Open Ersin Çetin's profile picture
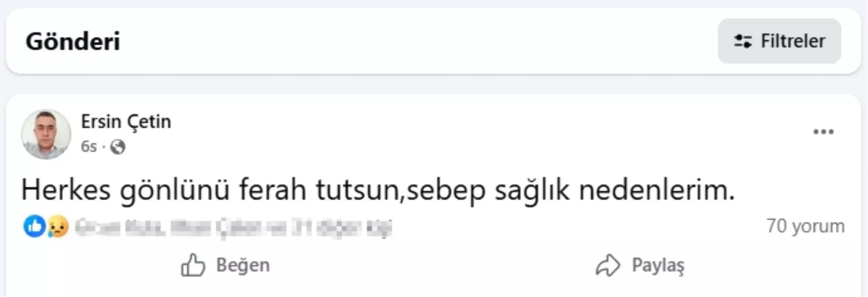This screenshot has height=297, width=868. 46,134
